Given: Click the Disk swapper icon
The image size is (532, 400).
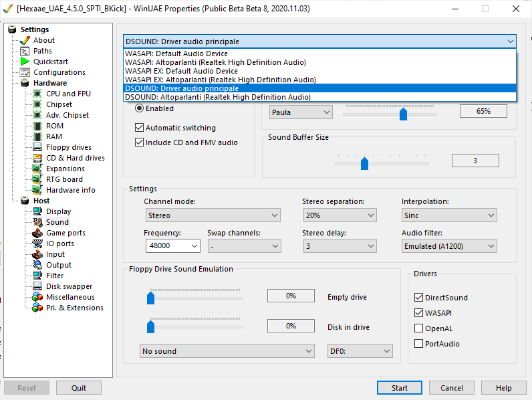Looking at the screenshot, I should point(37,286).
